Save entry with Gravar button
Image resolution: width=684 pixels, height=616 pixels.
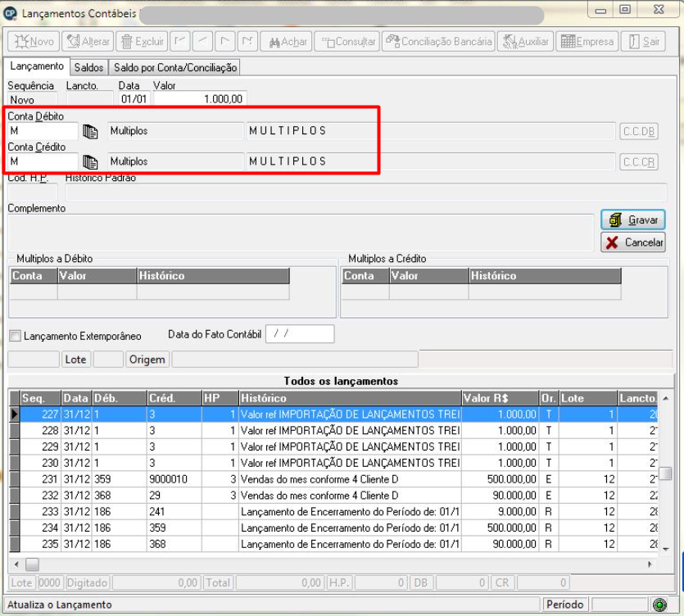click(x=633, y=220)
